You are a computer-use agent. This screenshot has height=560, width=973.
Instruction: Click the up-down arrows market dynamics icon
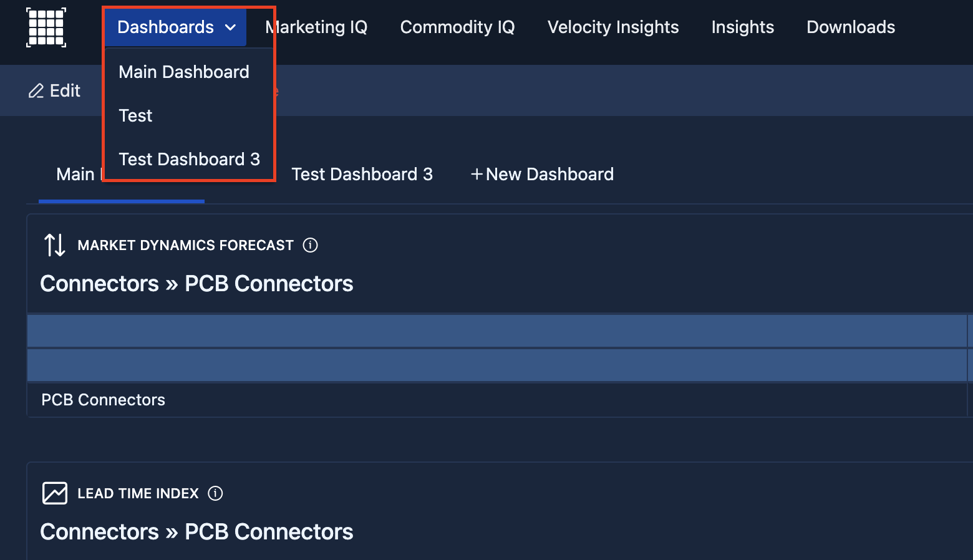click(x=55, y=245)
